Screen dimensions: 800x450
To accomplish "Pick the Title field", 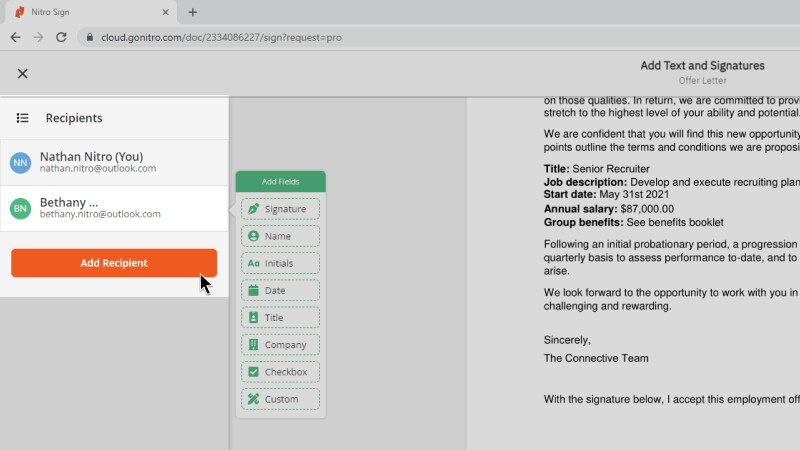I will point(280,318).
